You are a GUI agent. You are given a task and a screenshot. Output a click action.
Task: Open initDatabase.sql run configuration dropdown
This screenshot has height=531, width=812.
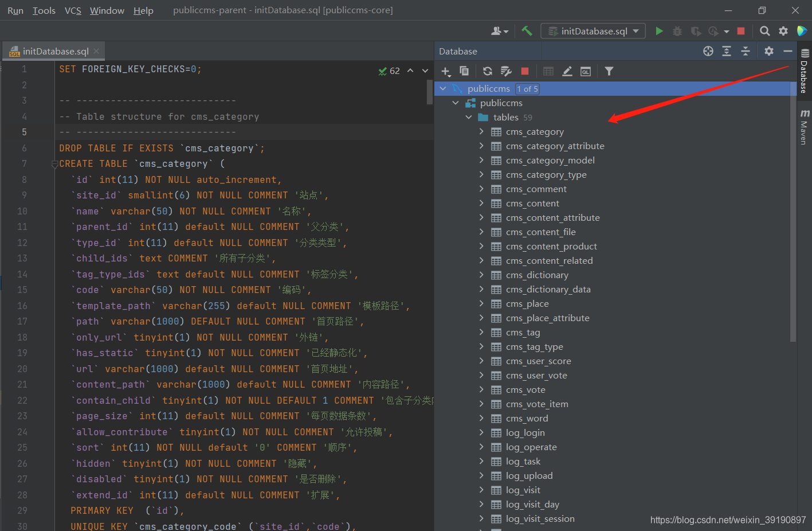(x=593, y=31)
